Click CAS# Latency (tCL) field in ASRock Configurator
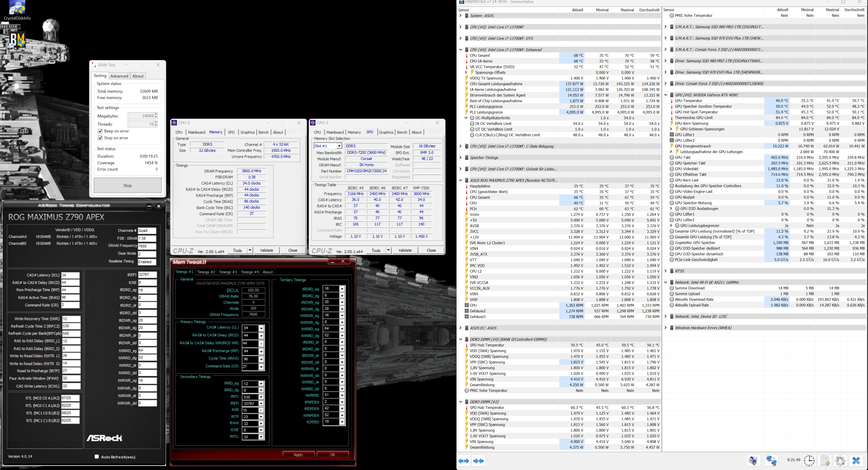The width and height of the screenshot is (868, 470). pos(70,275)
